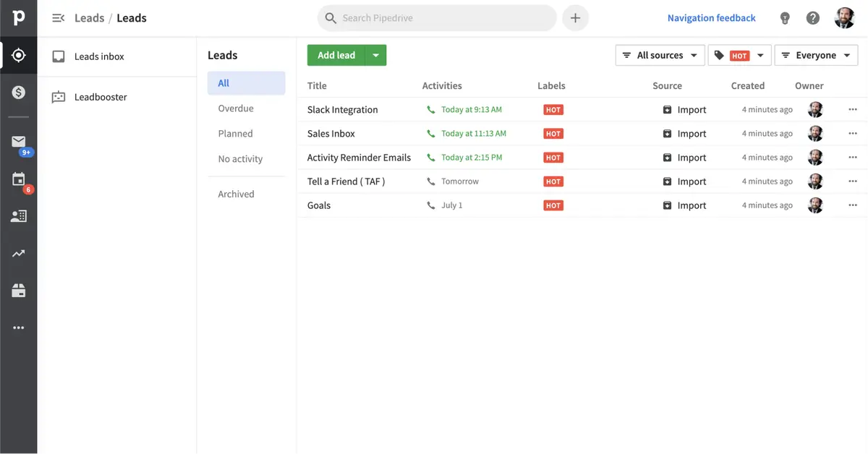
Task: Open the Everyone owner filter dropdown
Action: (816, 56)
